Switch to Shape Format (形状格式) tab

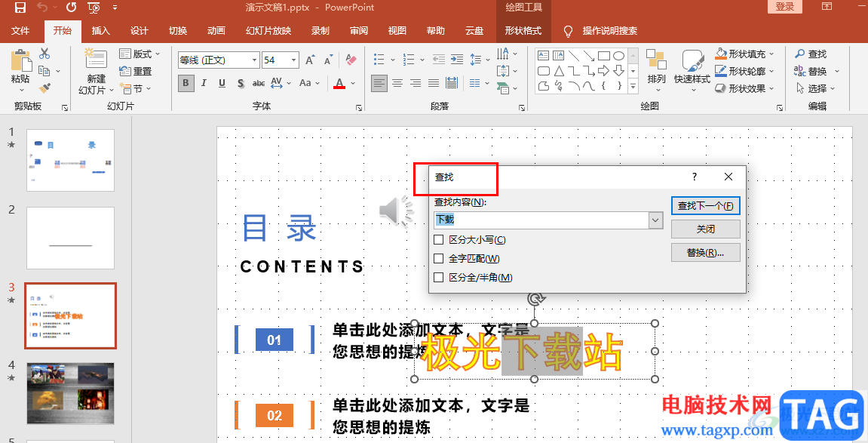[x=523, y=30]
